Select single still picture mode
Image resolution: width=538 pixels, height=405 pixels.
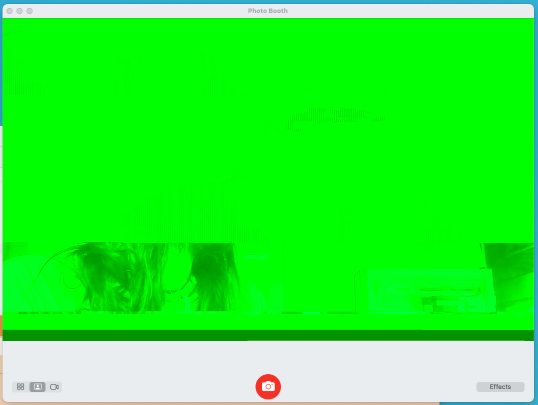click(x=38, y=387)
